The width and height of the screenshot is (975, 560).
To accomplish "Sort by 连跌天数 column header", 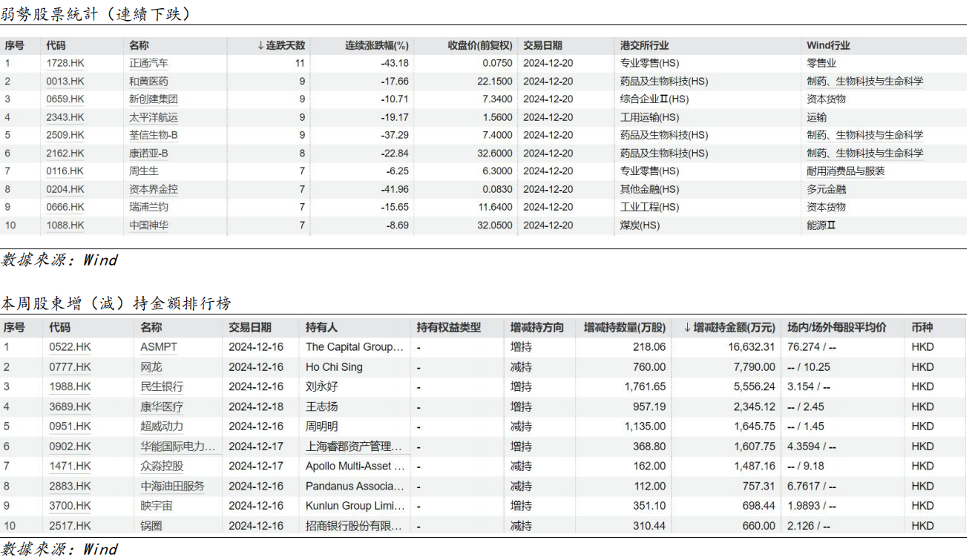I will click(281, 45).
